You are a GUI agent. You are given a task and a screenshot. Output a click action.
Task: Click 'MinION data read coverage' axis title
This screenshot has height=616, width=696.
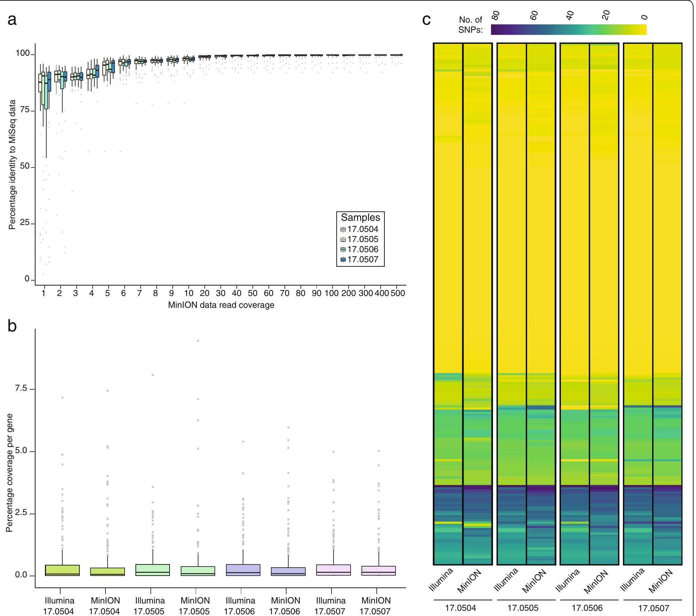(x=221, y=305)
